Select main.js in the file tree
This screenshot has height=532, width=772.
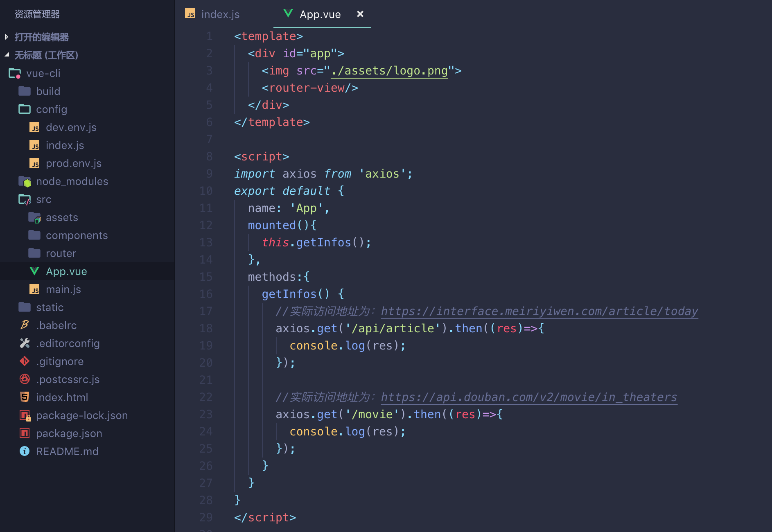[63, 289]
